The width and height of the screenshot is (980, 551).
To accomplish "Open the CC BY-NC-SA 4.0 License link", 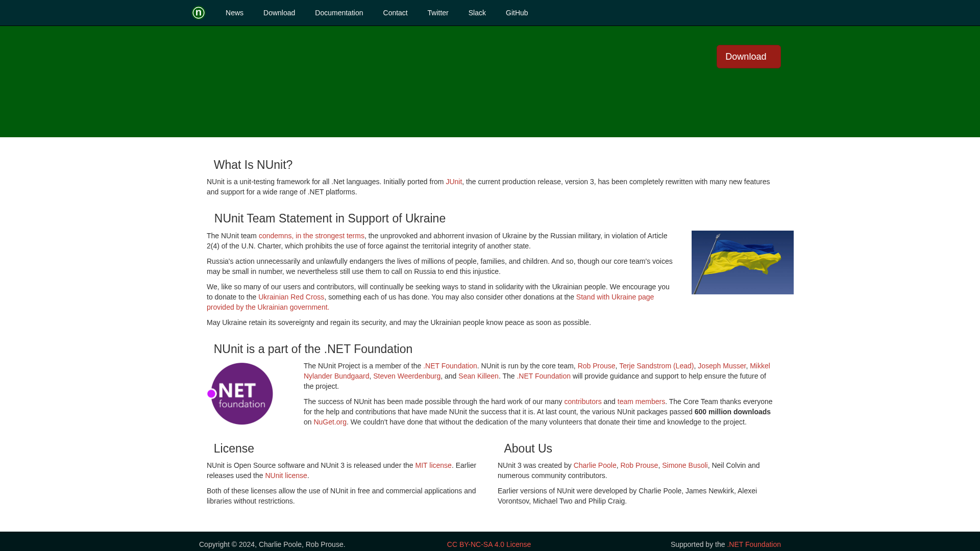I will [488, 544].
